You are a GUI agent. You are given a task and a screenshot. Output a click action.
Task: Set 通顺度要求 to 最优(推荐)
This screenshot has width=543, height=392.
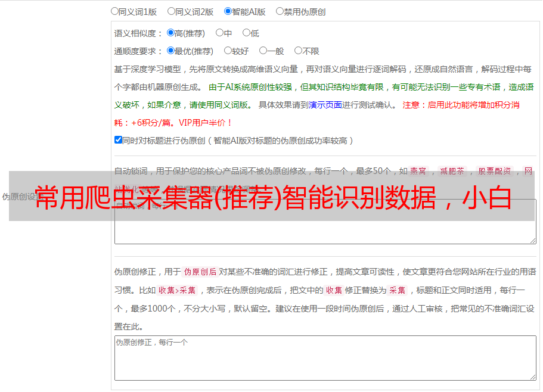(x=170, y=51)
